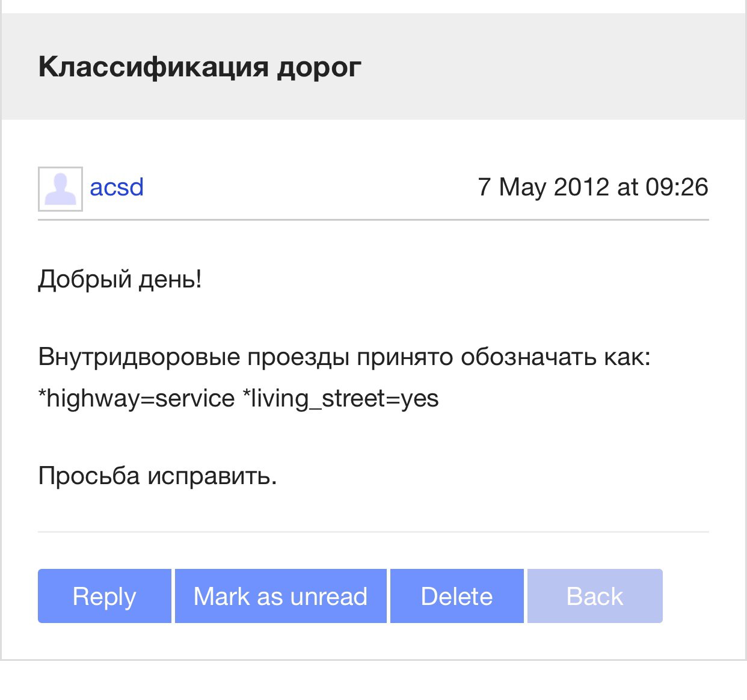747x700 pixels.
Task: Click the gray header bar beside the title
Action: 541,67
